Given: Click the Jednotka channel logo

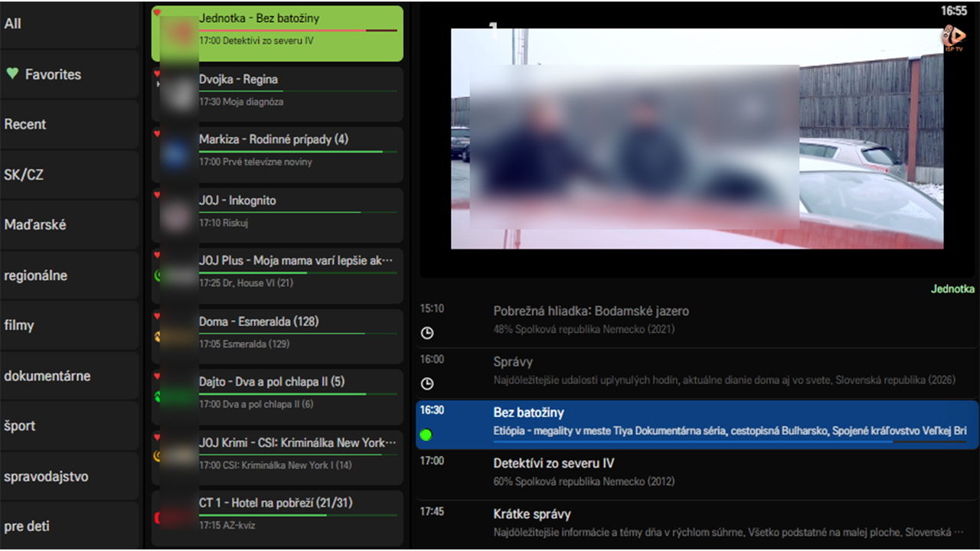Looking at the screenshot, I should (x=180, y=33).
